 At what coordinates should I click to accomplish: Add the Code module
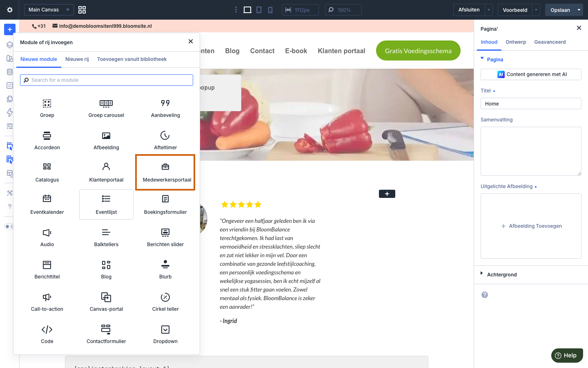point(47,334)
